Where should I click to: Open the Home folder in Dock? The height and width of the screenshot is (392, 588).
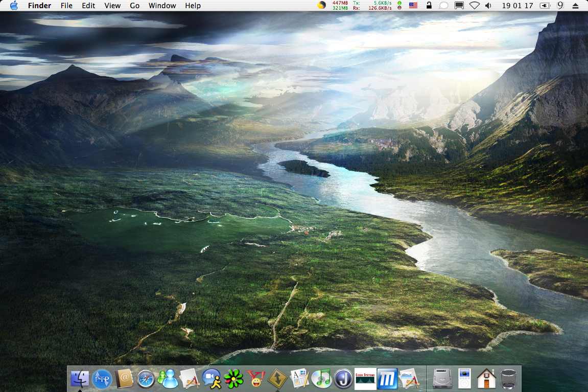(x=486, y=379)
